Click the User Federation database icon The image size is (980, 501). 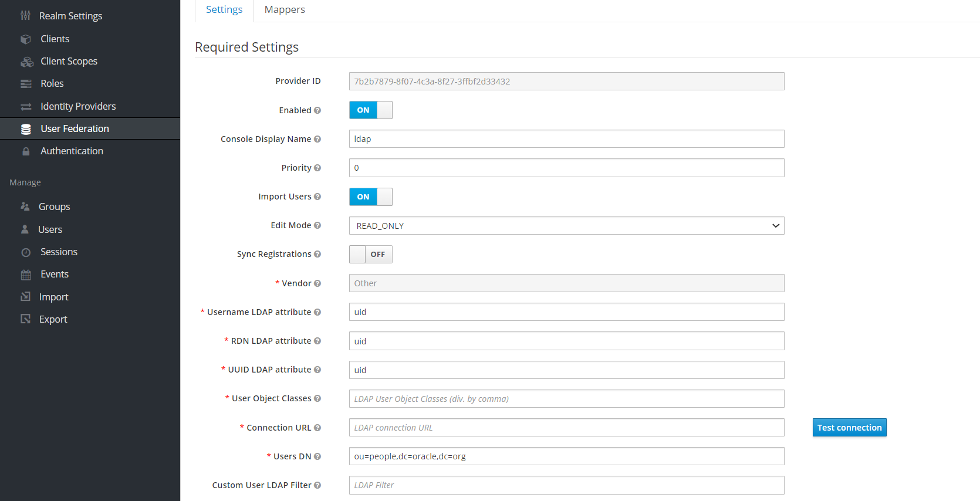click(26, 129)
